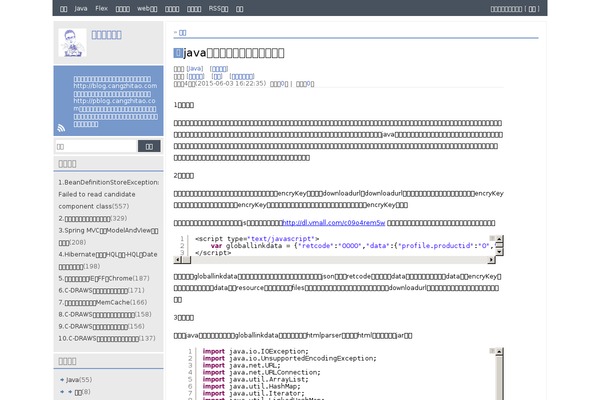Click the [Java] category tag under title
This screenshot has height=400, width=600.
(195, 69)
